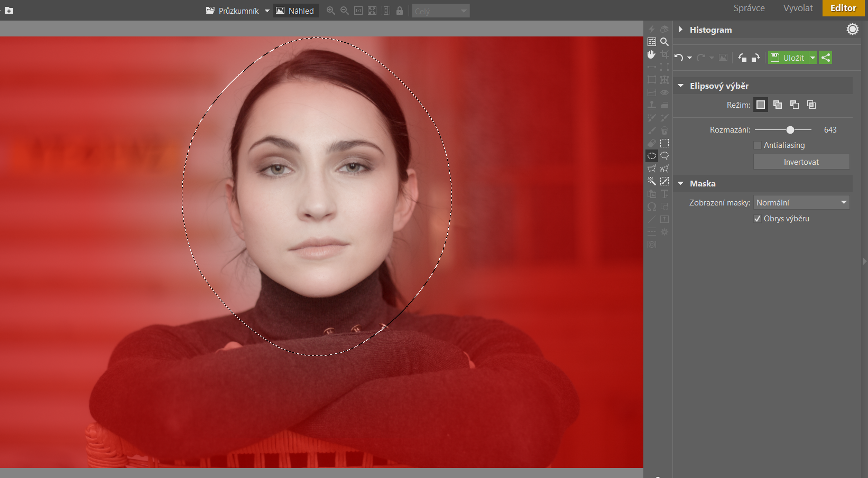868x478 pixels.
Task: Click the green Uložit button
Action: coord(788,58)
